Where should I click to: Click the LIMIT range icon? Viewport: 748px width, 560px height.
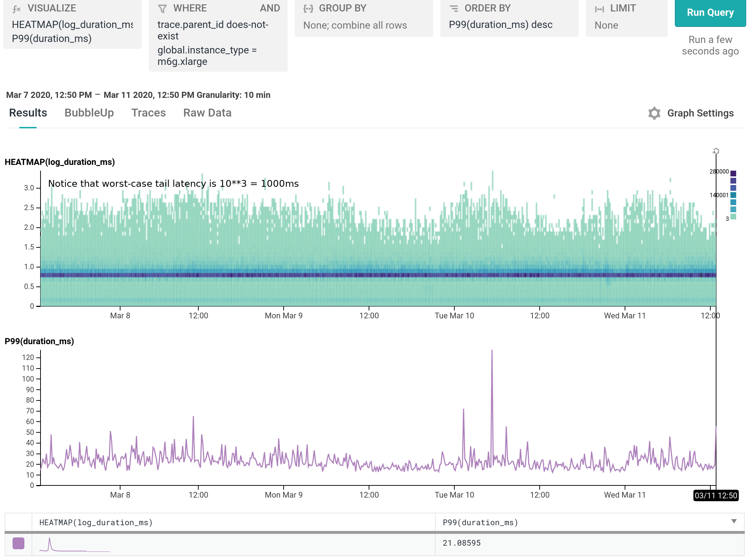[x=599, y=9]
